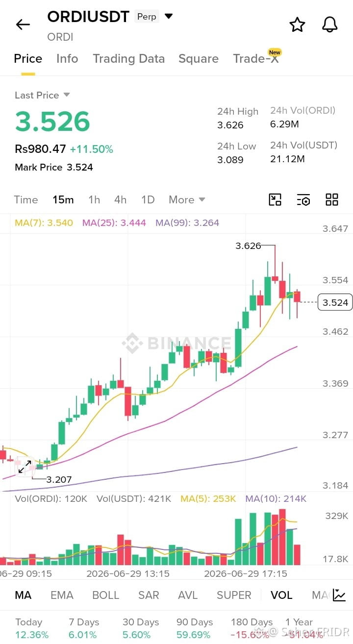Tap the Perp contract type badge

(x=147, y=17)
